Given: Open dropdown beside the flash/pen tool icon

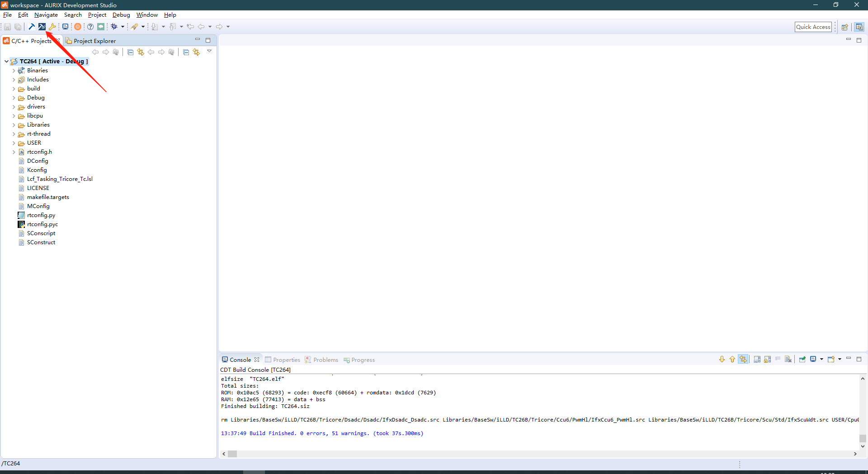Looking at the screenshot, I should coord(143,27).
